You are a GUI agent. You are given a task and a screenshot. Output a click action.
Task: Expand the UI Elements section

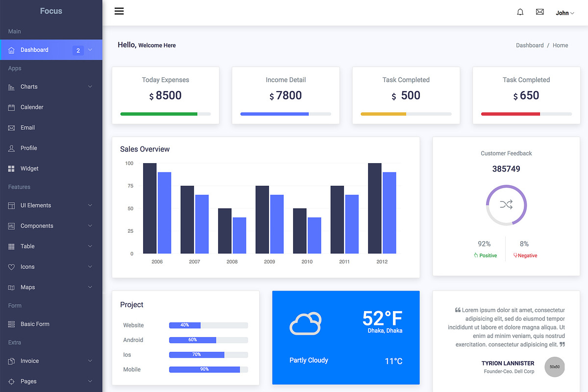click(36, 205)
